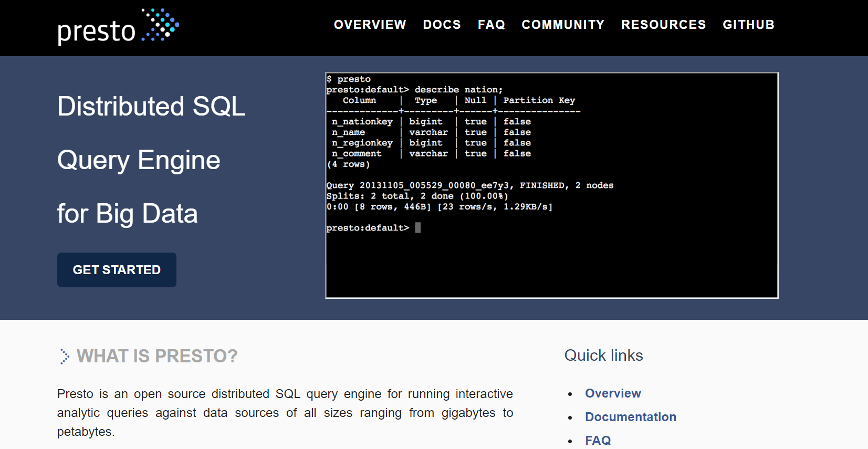Click the Presto logo in header
Image resolution: width=868 pixels, height=449 pixels.
(x=118, y=27)
